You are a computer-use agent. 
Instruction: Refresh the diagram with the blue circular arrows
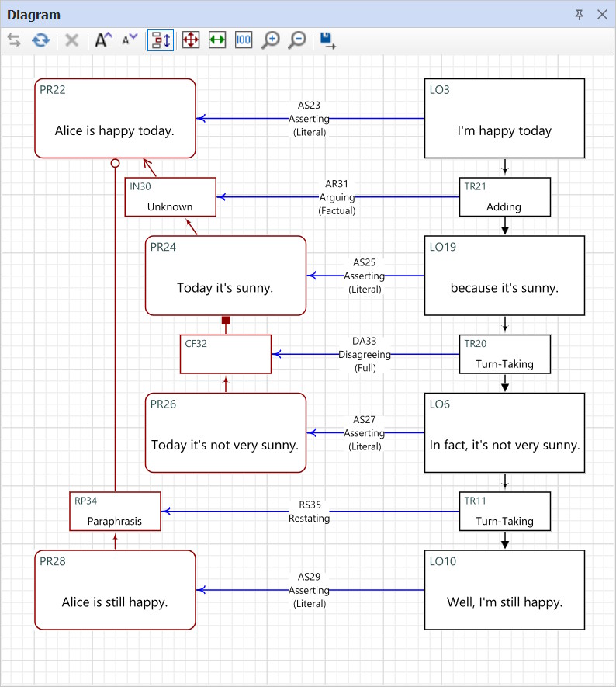point(40,40)
